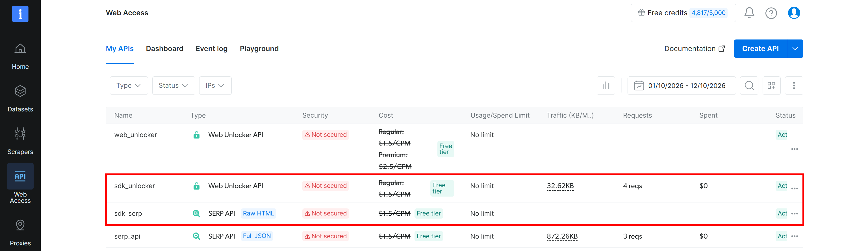Open notifications bell
Image resolution: width=868 pixels, height=251 pixels.
749,13
